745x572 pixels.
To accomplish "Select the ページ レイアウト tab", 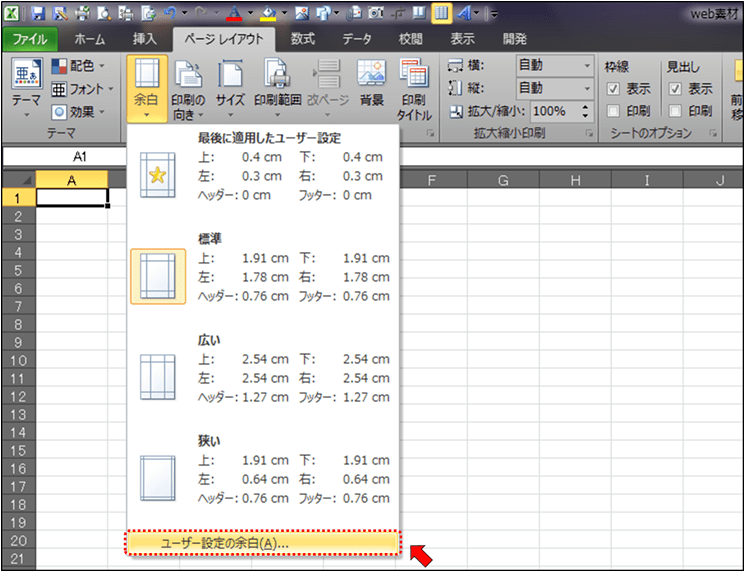I will tap(224, 39).
